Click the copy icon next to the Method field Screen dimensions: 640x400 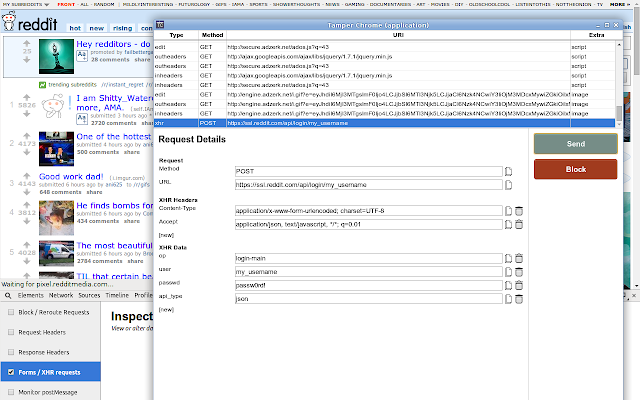[x=508, y=172]
